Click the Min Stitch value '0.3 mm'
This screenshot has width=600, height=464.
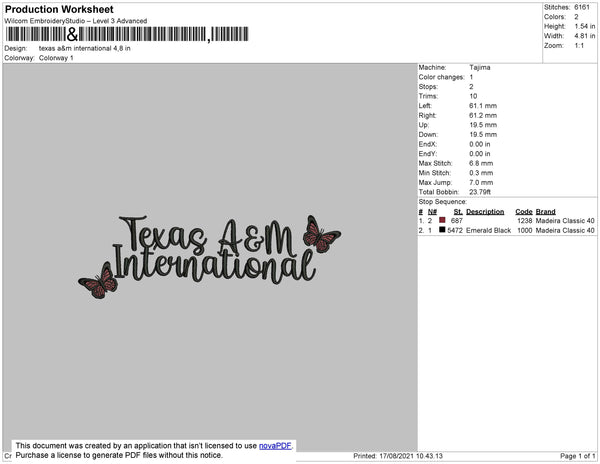[x=481, y=173]
